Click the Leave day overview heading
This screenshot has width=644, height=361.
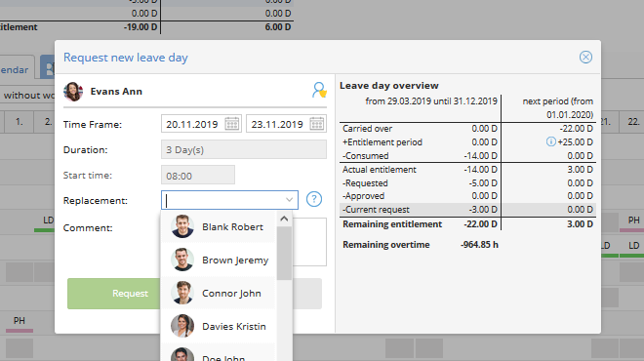tap(389, 86)
